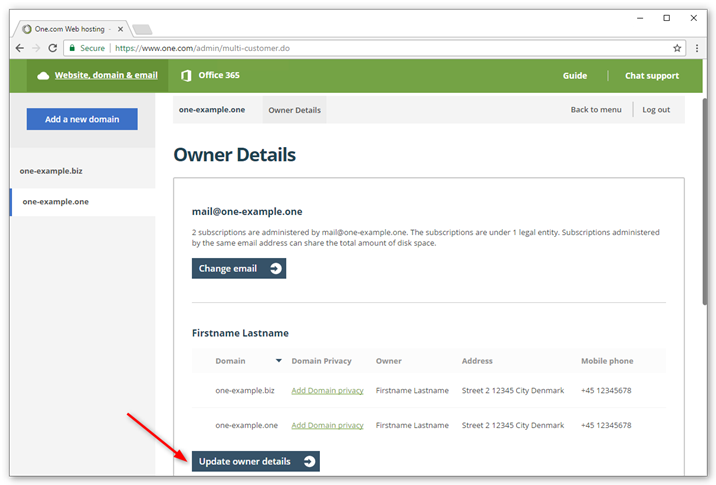This screenshot has height=485, width=716.
Task: Click the Firstname Lastname section heading
Action: click(x=240, y=333)
